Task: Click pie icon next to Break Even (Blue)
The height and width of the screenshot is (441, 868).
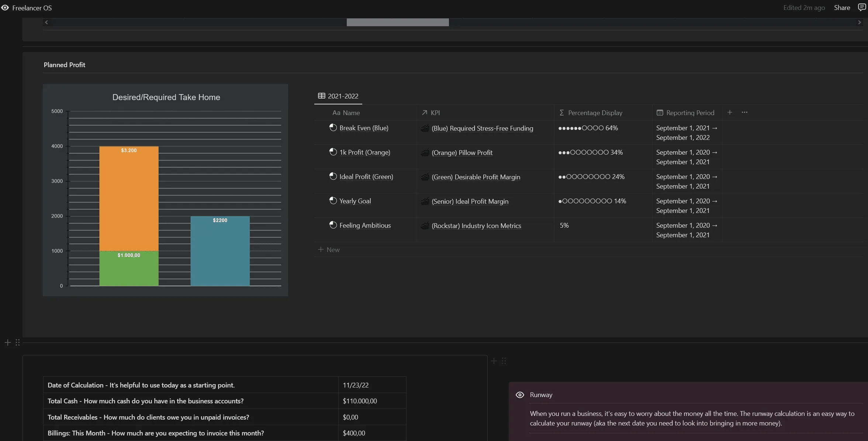Action: (333, 128)
